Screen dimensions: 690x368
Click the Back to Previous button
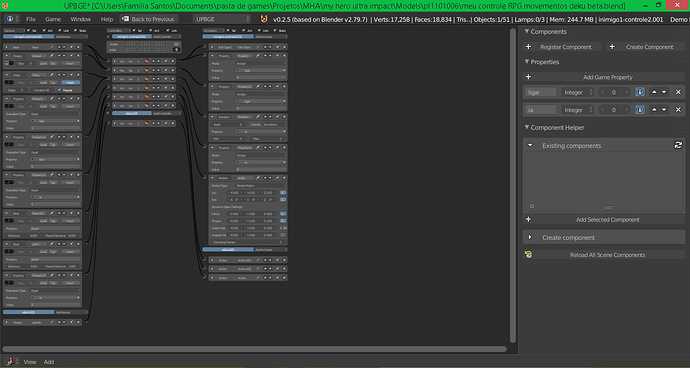[x=149, y=19]
